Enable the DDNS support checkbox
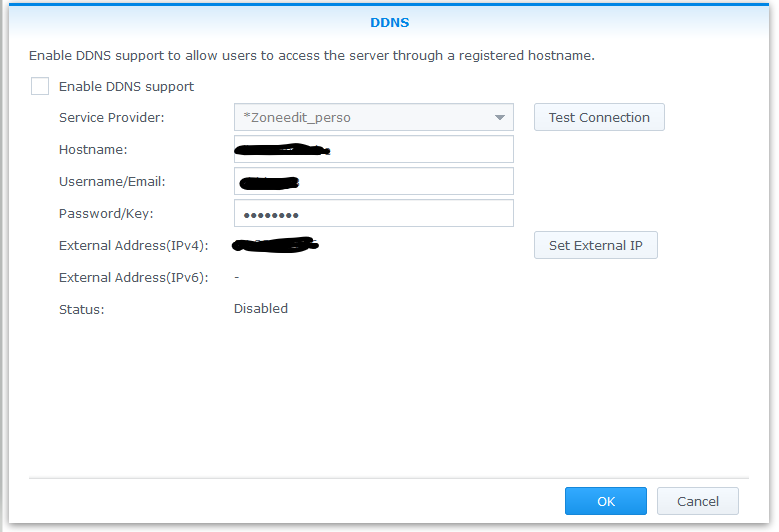Viewport: 779px width, 532px height. [x=40, y=87]
